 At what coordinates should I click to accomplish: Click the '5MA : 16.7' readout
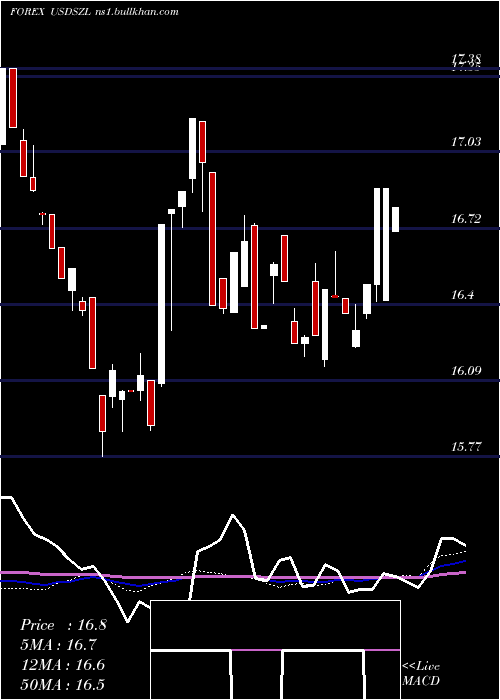coord(58,645)
